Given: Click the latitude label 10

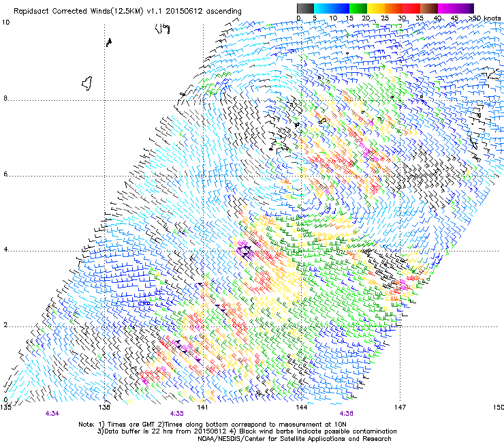Looking at the screenshot, I should (5, 22).
